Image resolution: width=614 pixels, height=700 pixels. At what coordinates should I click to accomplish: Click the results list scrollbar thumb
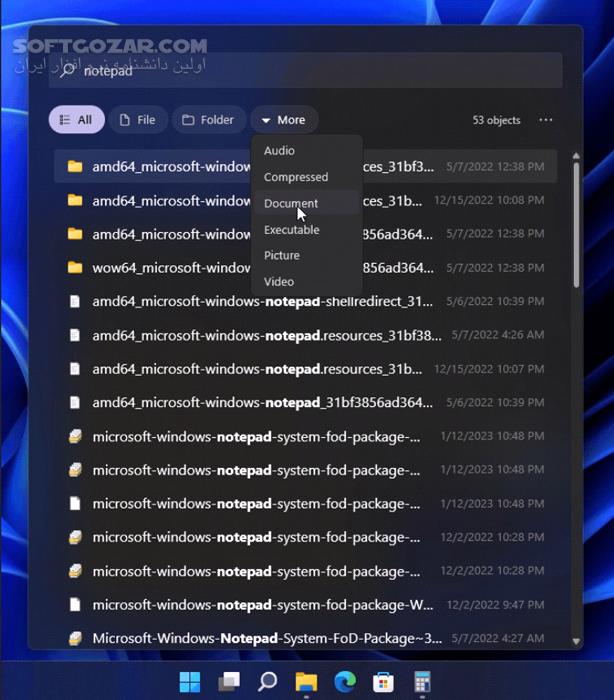[576, 225]
